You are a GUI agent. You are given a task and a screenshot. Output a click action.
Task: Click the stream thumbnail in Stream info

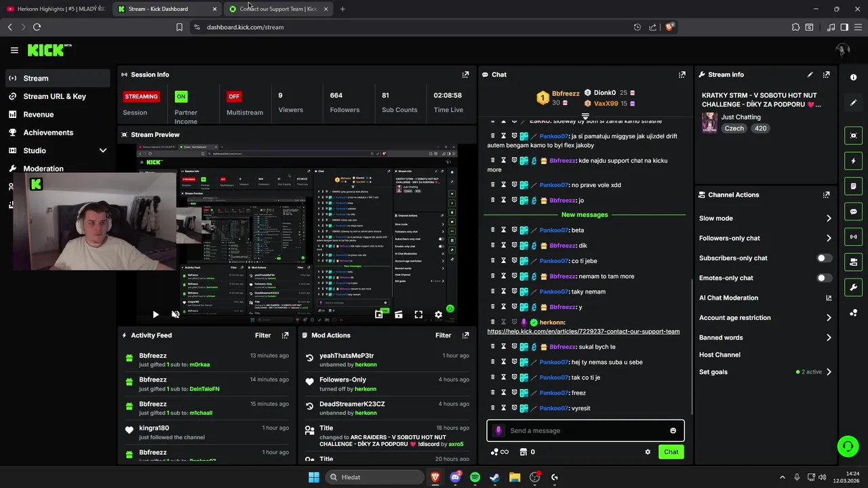click(x=709, y=123)
